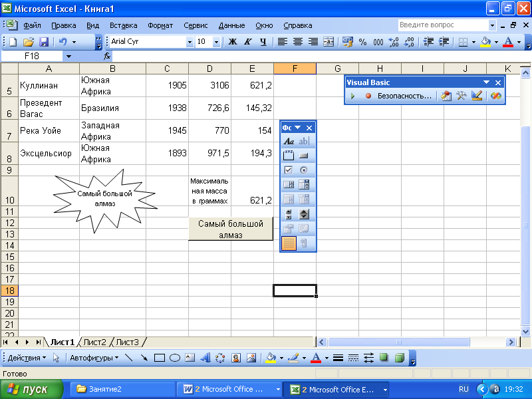Align cell text to the right
The image size is (532, 399).
click(x=313, y=42)
